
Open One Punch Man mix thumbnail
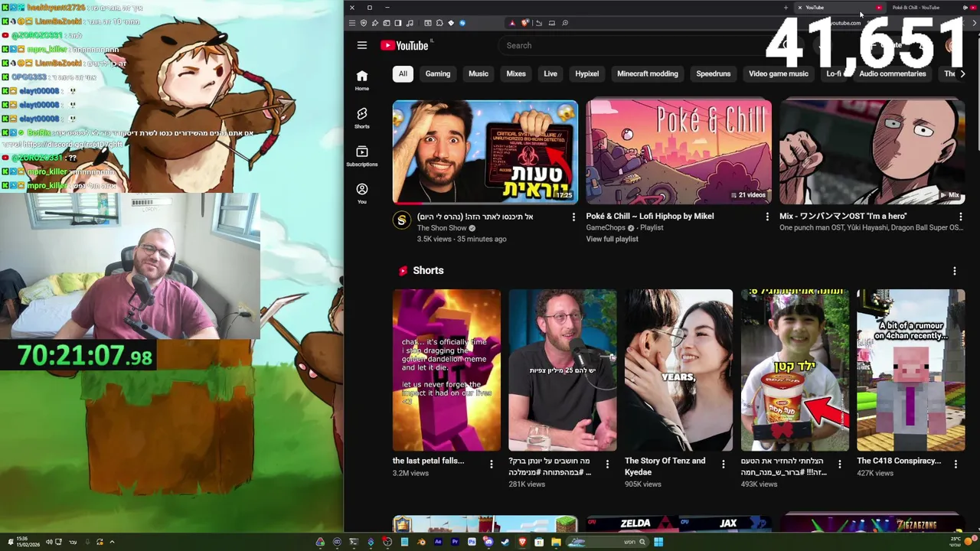872,152
